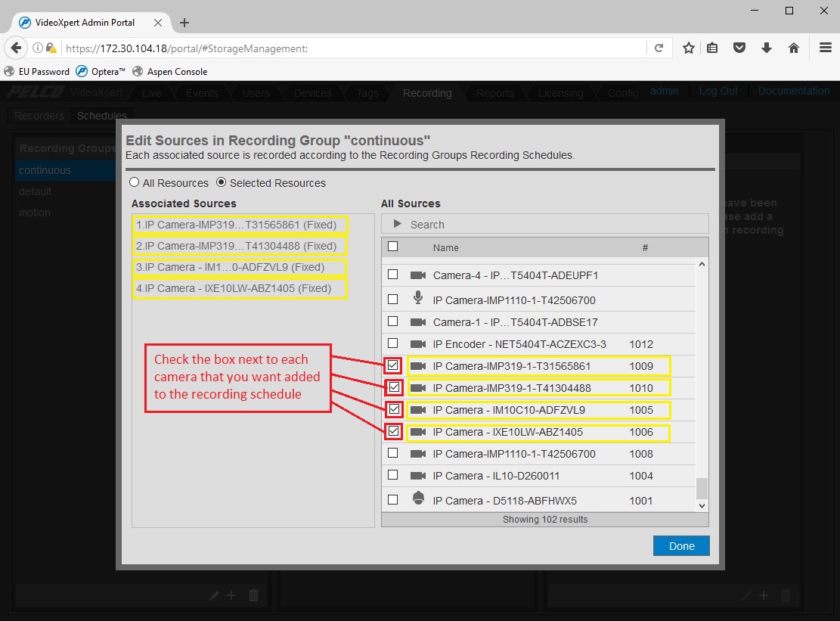
Task: Open the Firefox hamburger menu
Action: tap(826, 47)
